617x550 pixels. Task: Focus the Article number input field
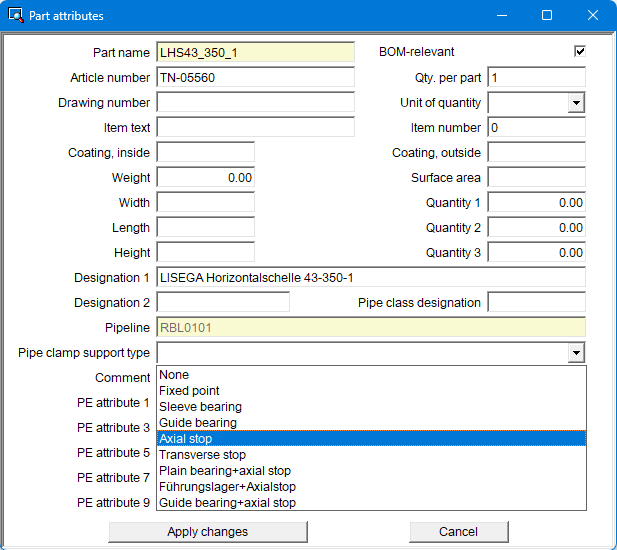coord(255,78)
